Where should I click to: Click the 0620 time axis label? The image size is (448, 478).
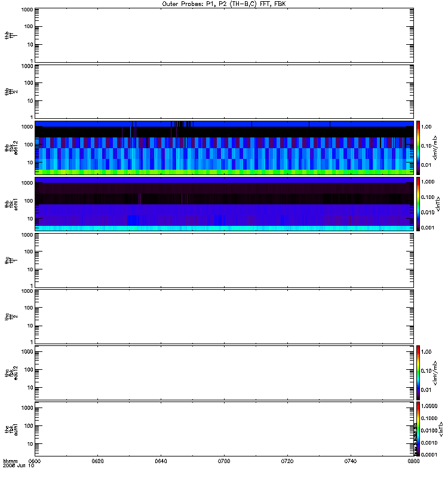97,461
